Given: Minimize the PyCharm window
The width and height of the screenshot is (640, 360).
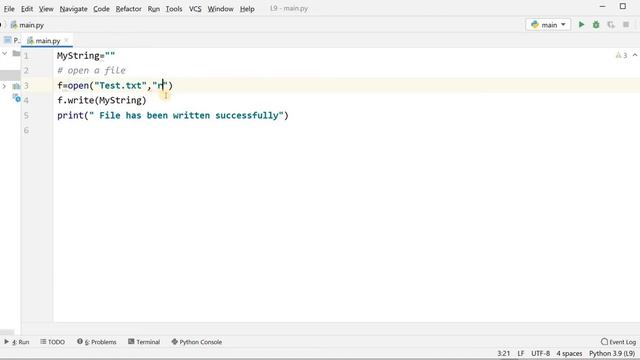Looking at the screenshot, I should click(x=602, y=6).
